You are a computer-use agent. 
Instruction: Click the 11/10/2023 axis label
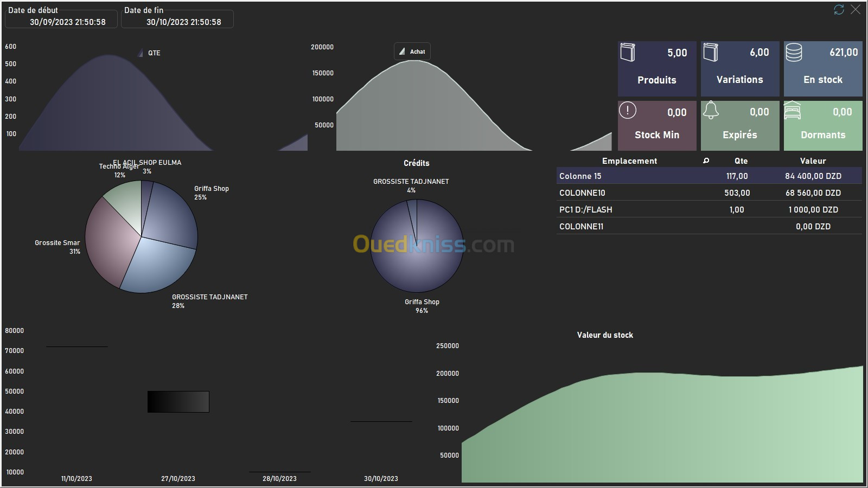point(76,479)
